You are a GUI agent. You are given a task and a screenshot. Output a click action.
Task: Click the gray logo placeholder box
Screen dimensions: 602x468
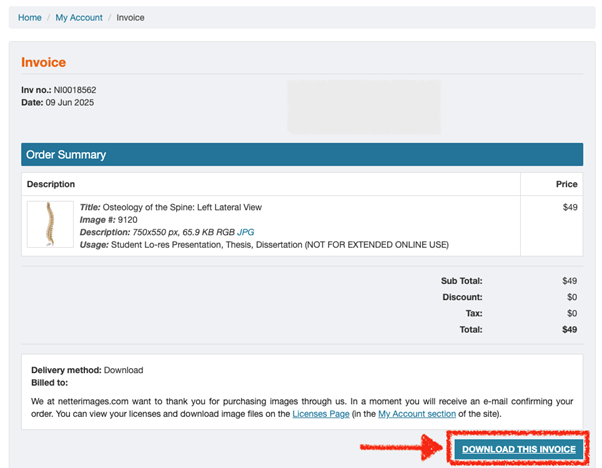click(363, 107)
